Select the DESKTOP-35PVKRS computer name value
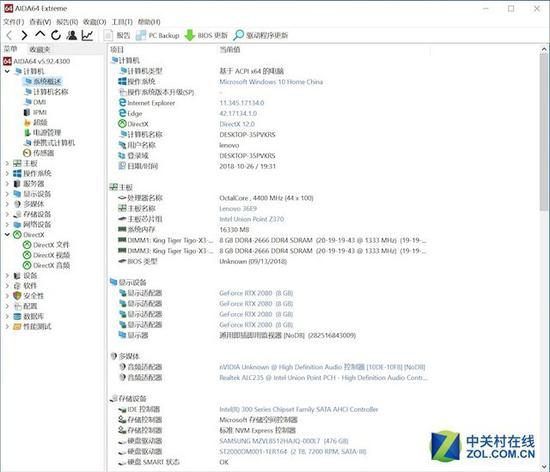 [247, 135]
